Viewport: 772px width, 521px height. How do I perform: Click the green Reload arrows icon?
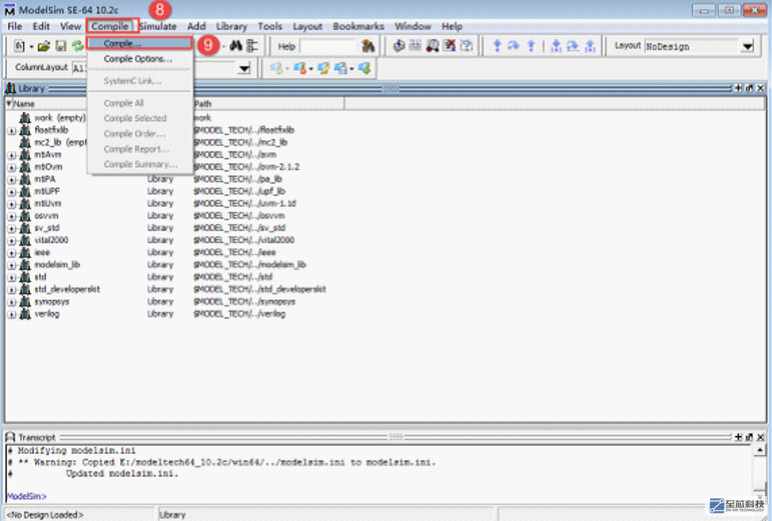(77, 46)
